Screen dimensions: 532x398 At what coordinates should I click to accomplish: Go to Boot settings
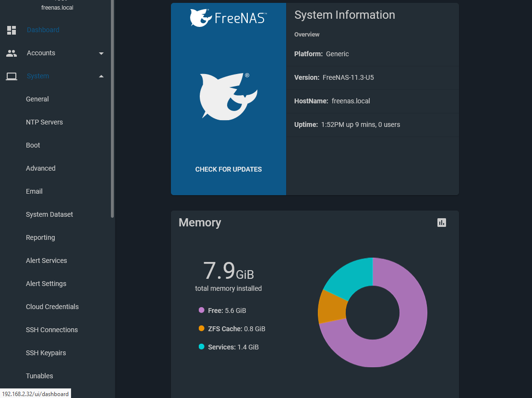click(x=33, y=145)
